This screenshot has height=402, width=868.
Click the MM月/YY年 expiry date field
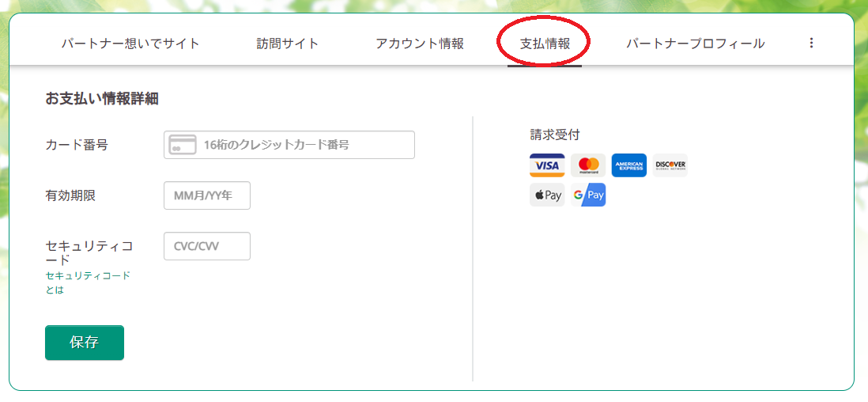[206, 195]
